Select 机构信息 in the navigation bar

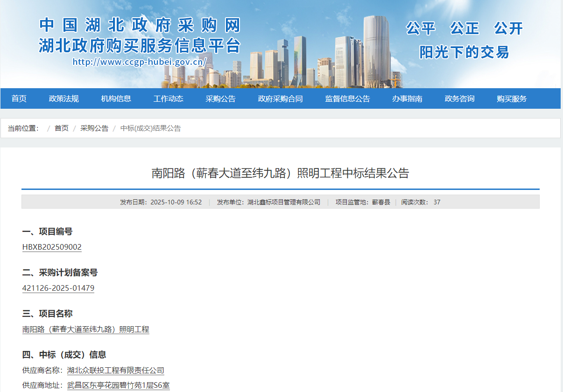(116, 98)
